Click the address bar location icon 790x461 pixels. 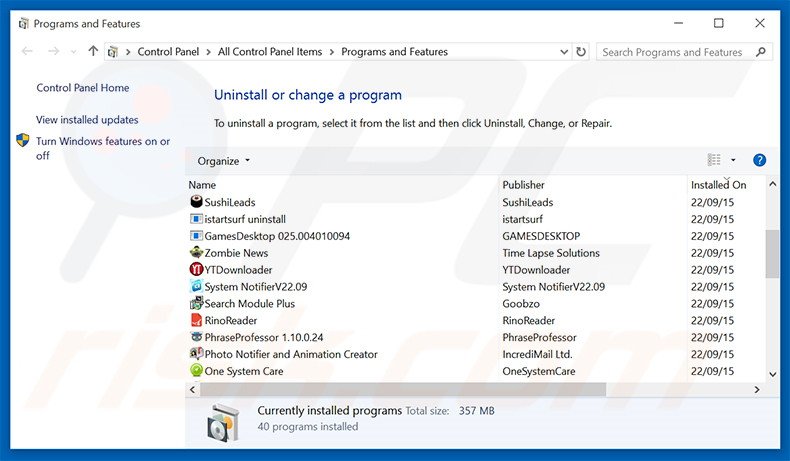click(x=113, y=52)
